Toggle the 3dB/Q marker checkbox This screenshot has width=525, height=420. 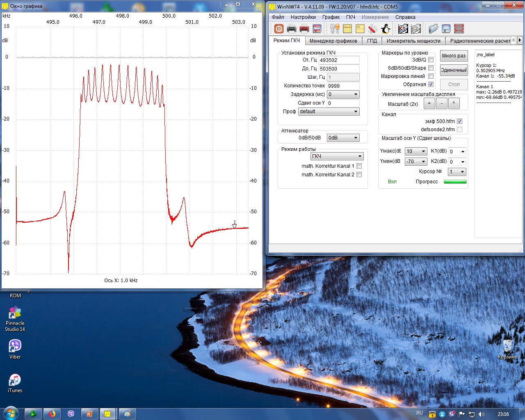tap(431, 60)
